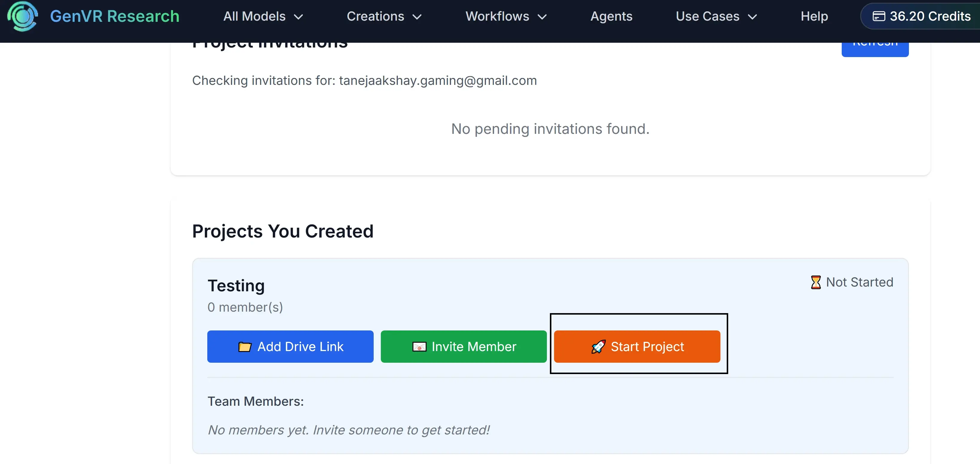The height and width of the screenshot is (464, 980).
Task: Expand the Use Cases dropdown
Action: coord(717,16)
